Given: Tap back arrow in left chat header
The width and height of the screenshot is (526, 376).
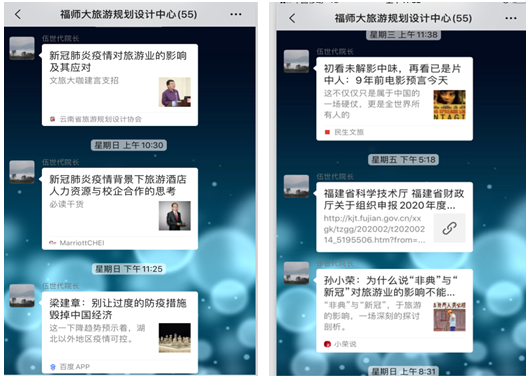Looking at the screenshot, I should (18, 14).
